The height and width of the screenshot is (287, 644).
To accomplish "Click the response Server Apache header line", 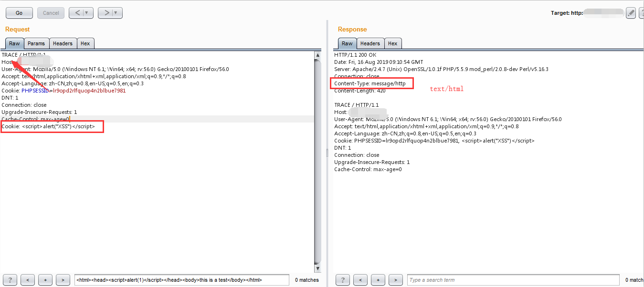I will (441, 69).
